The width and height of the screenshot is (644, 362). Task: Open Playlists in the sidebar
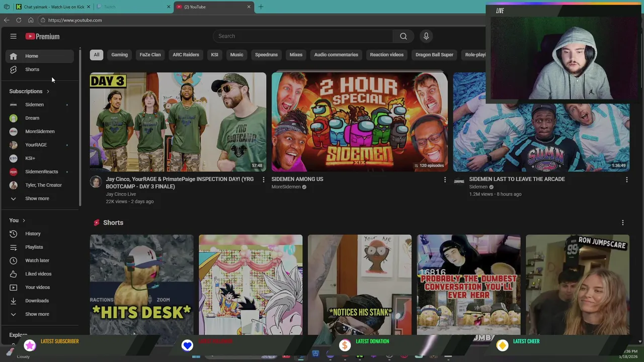(x=41, y=247)
